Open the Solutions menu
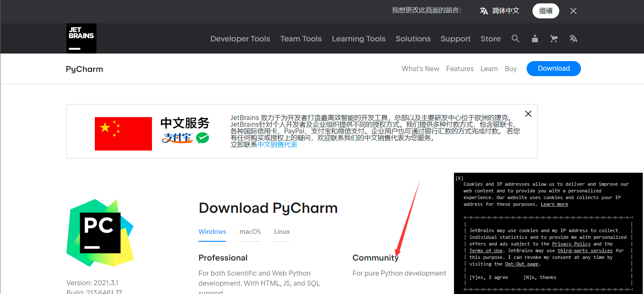The height and width of the screenshot is (294, 644). [x=413, y=38]
